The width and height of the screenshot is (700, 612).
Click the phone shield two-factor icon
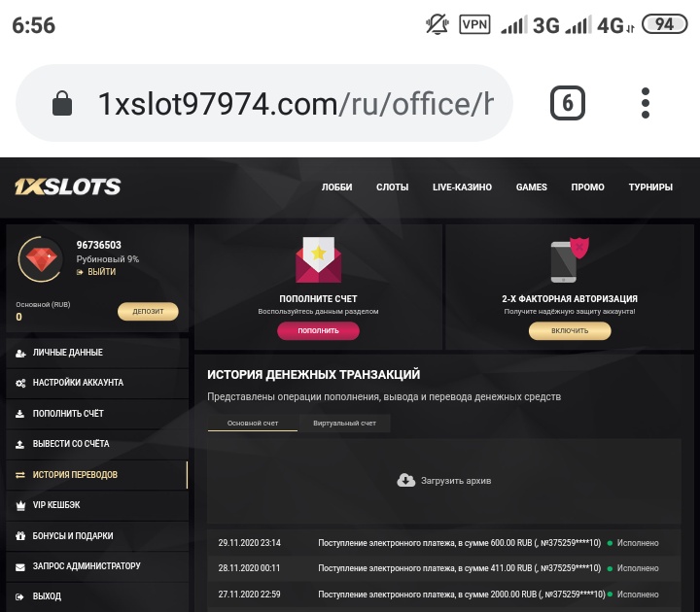coord(570,259)
